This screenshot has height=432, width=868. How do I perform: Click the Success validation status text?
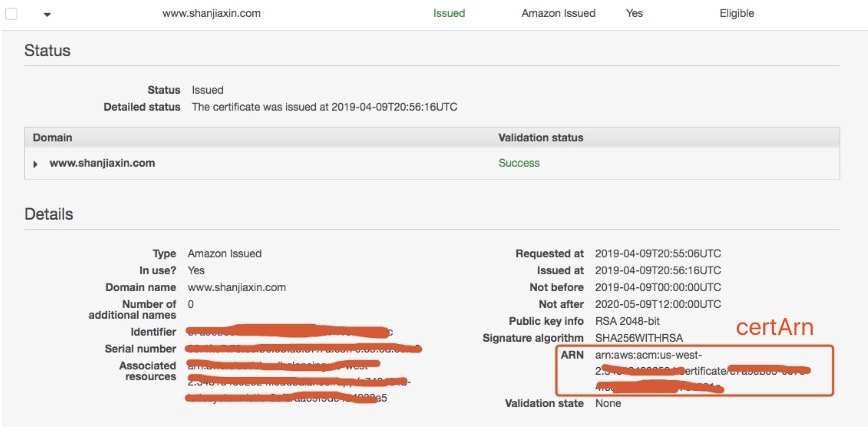519,163
